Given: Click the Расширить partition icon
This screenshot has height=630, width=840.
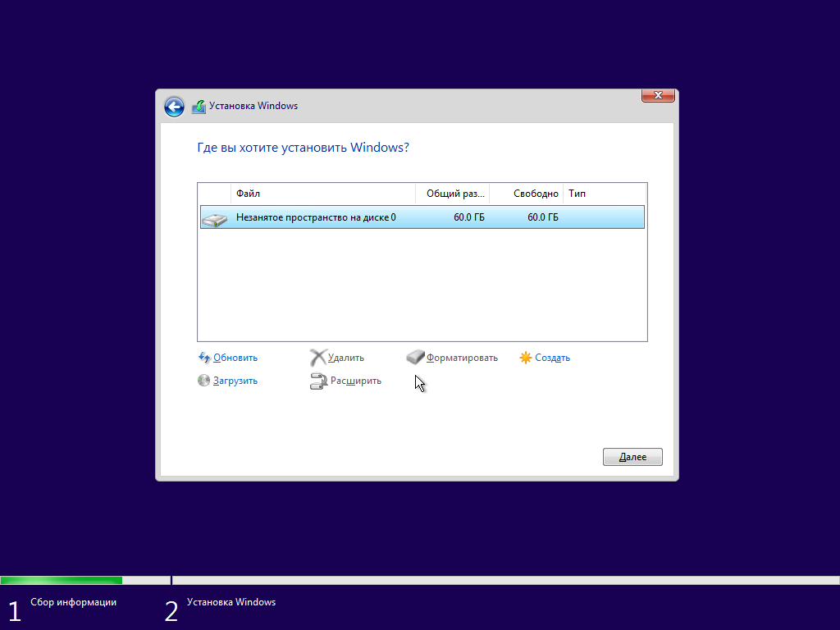Looking at the screenshot, I should (x=318, y=381).
